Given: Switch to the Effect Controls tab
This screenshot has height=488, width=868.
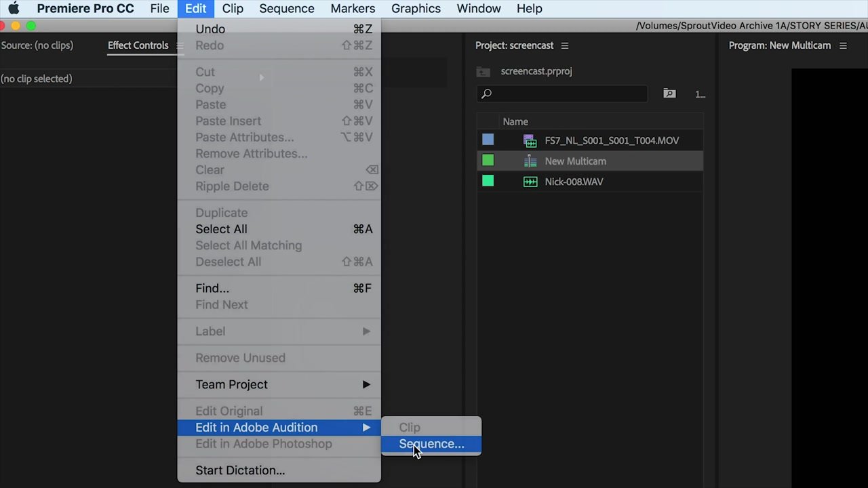Looking at the screenshot, I should click(x=138, y=45).
